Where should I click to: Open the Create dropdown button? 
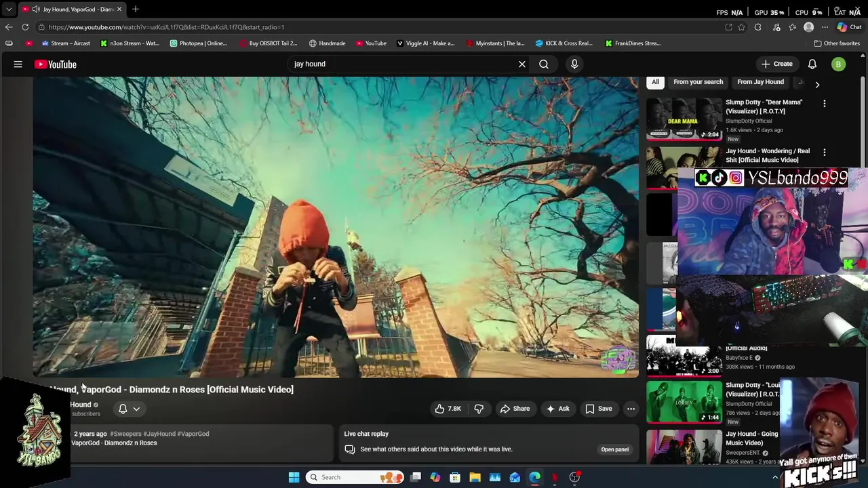776,64
